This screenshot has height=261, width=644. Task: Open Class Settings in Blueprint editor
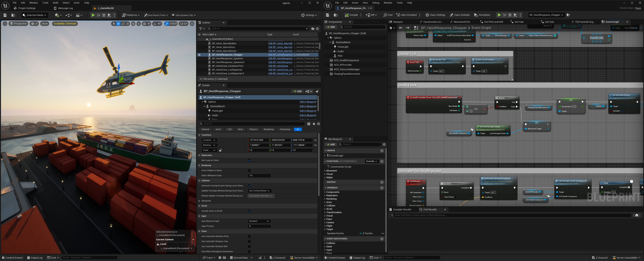(x=435, y=15)
